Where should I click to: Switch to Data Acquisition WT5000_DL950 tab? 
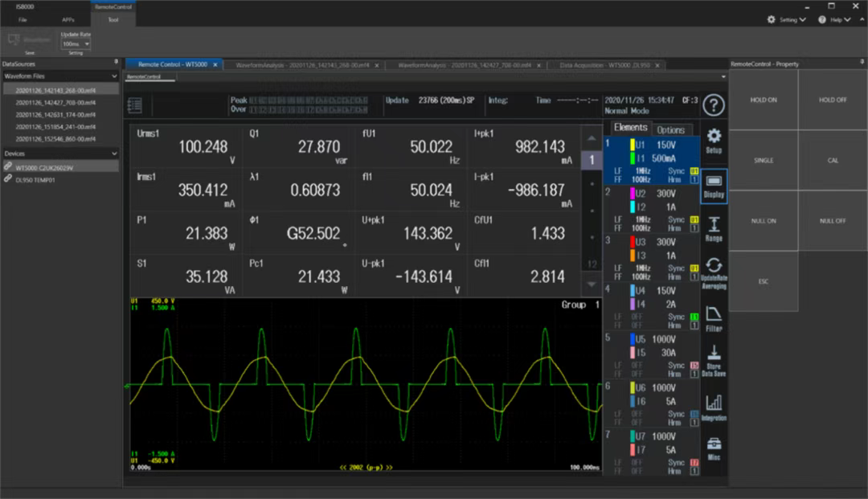pos(604,65)
